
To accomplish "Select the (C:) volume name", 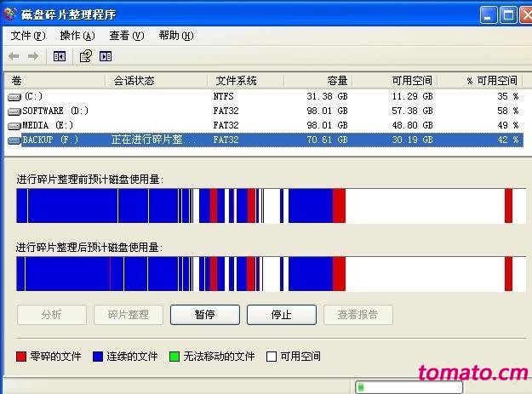I will 33,97.
